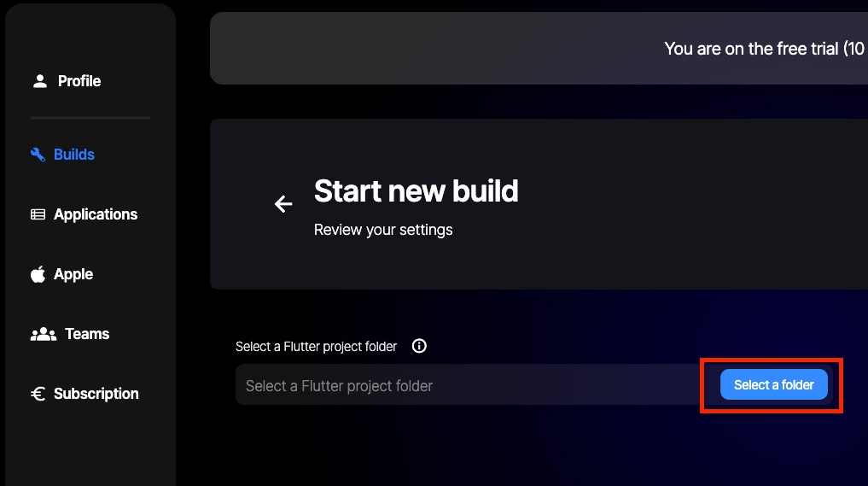Click the Profile person icon
This screenshot has height=486, width=868.
click(x=39, y=81)
